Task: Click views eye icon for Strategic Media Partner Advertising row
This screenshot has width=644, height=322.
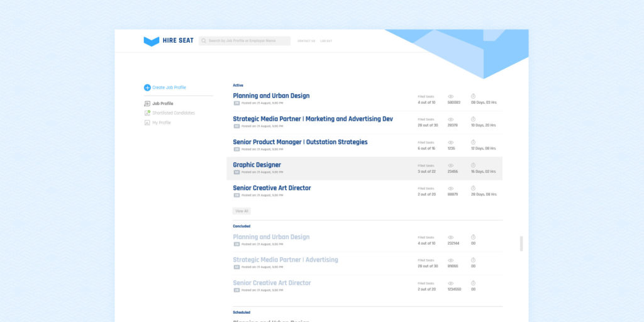Action: [x=450, y=260]
